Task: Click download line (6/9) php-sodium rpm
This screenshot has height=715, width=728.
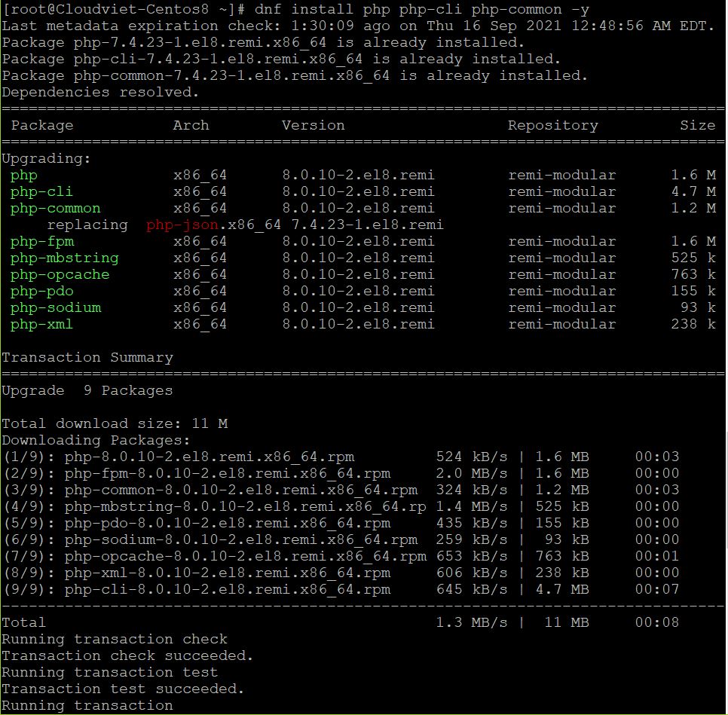Action: click(x=341, y=540)
